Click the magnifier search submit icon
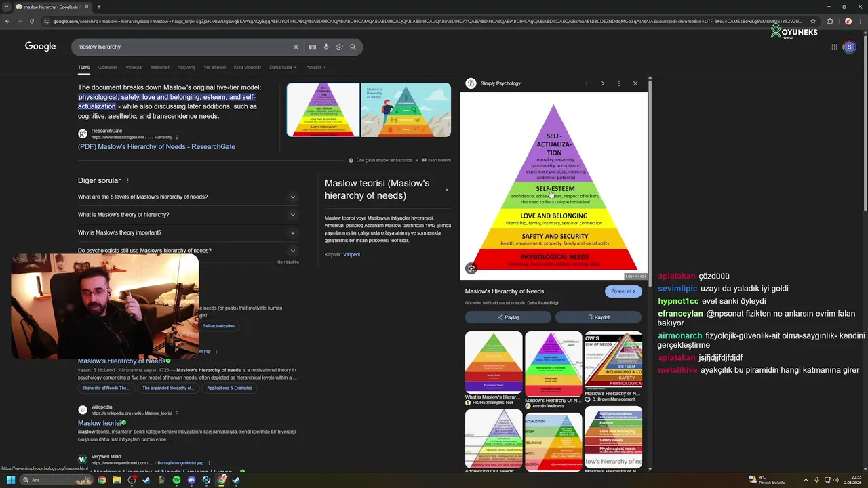This screenshot has width=868, height=488. point(353,47)
